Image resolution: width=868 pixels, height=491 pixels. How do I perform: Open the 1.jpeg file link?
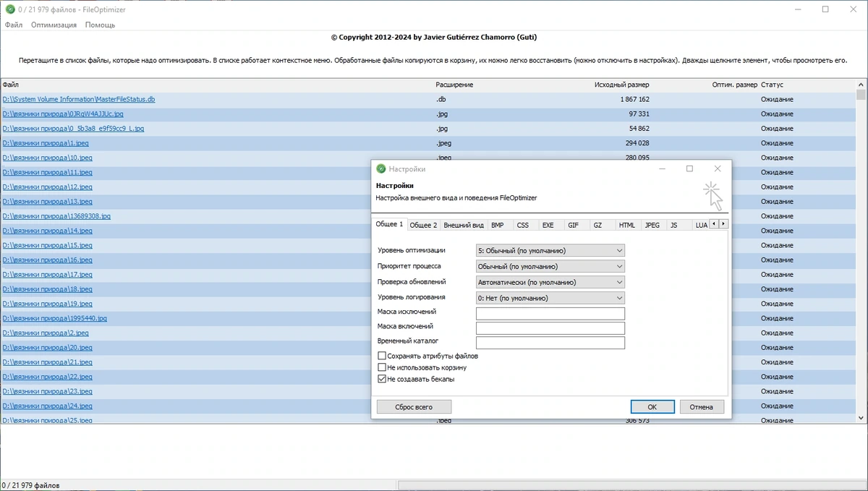point(46,143)
